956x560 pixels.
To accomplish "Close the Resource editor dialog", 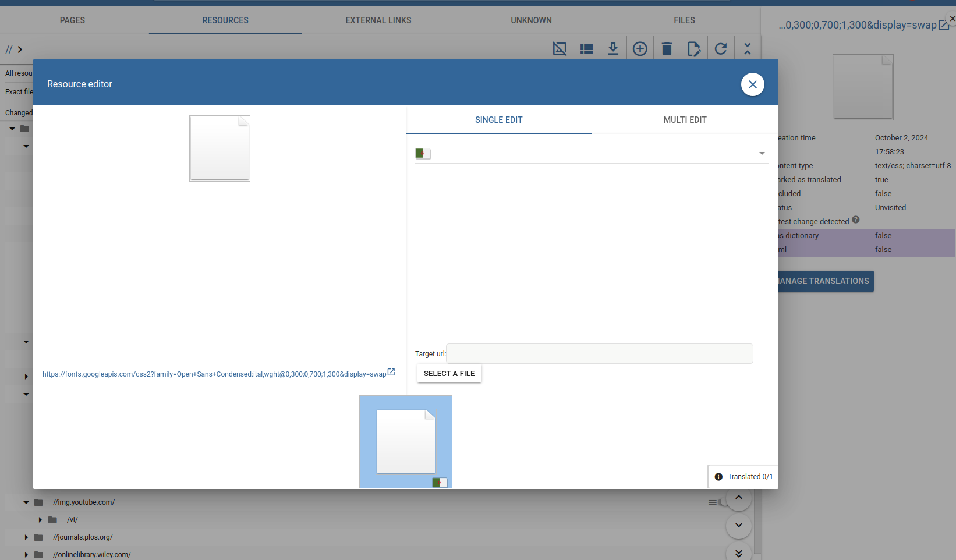I will (752, 84).
